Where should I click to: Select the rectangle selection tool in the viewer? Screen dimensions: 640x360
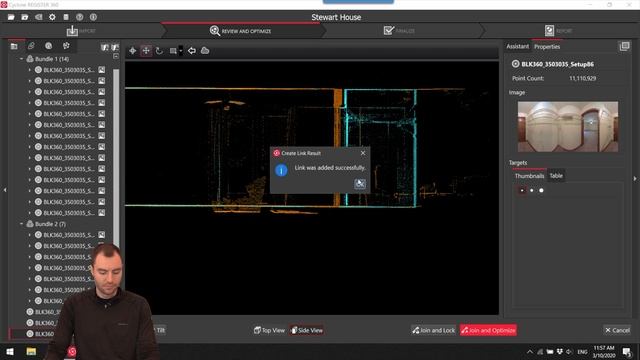click(173, 51)
